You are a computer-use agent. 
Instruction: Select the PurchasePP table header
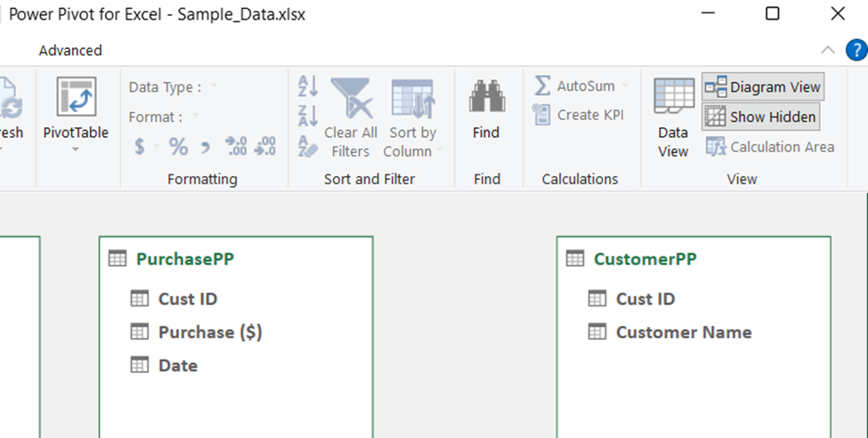click(x=185, y=258)
